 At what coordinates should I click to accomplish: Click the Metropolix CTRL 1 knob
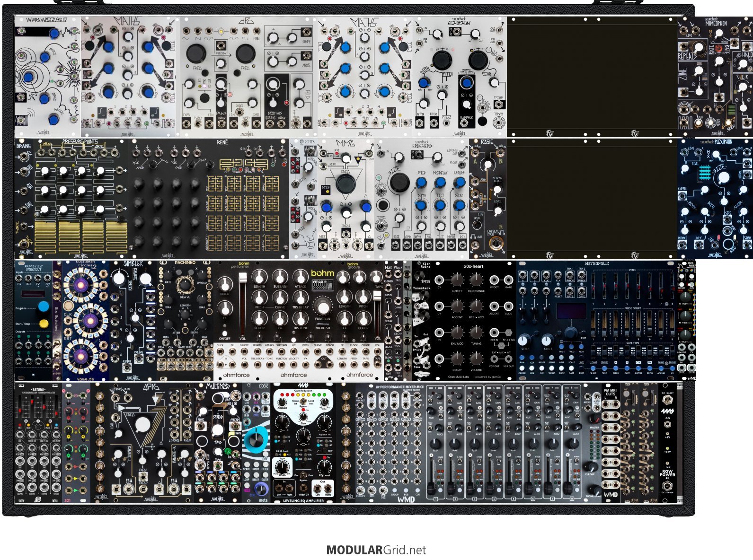[523, 340]
